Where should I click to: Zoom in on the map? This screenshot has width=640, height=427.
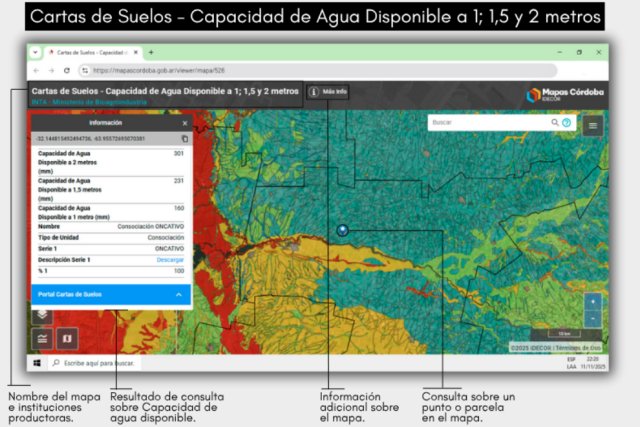(x=593, y=301)
